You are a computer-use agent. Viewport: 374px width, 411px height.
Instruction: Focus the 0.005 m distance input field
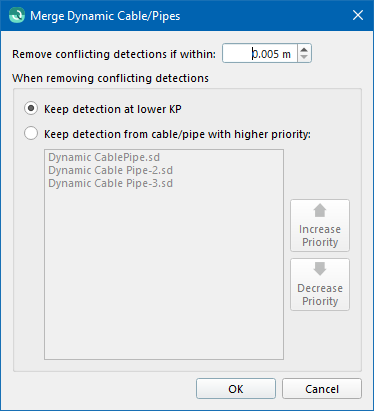(260, 53)
